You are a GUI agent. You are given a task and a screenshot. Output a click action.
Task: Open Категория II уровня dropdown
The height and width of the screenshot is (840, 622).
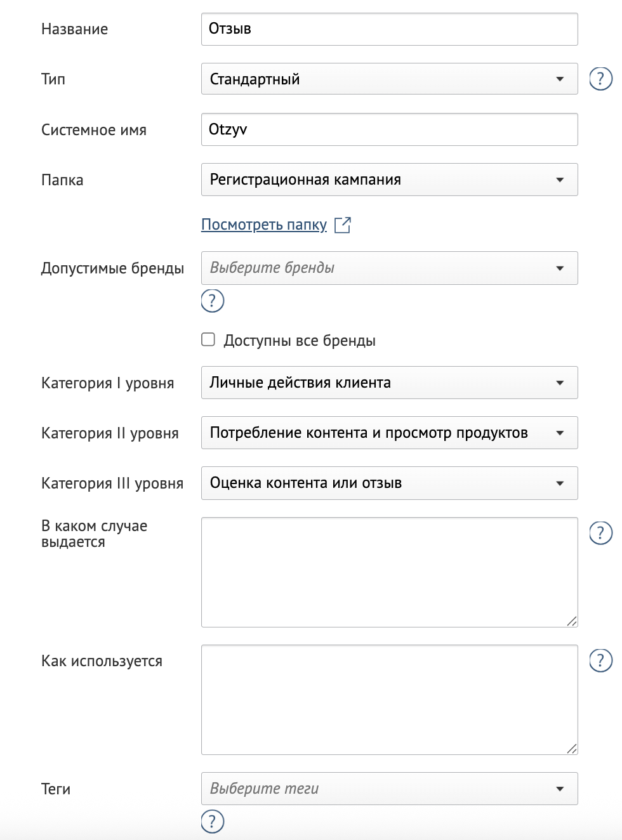tap(390, 433)
